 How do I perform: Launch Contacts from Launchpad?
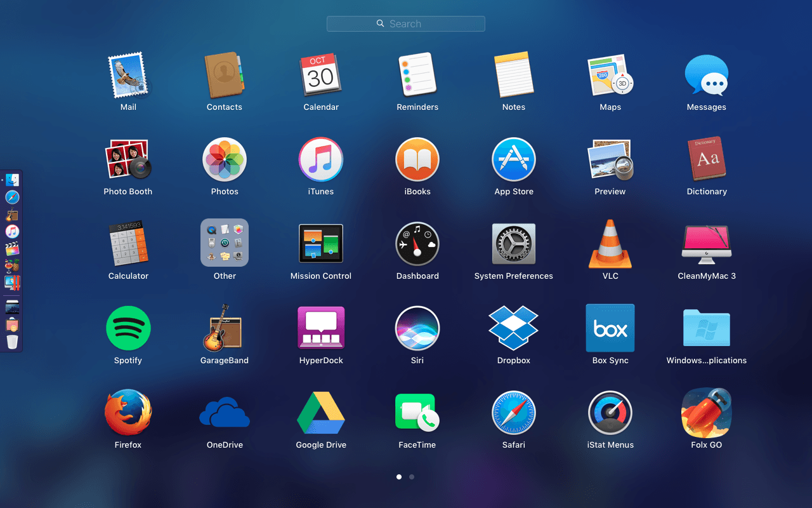click(x=225, y=76)
